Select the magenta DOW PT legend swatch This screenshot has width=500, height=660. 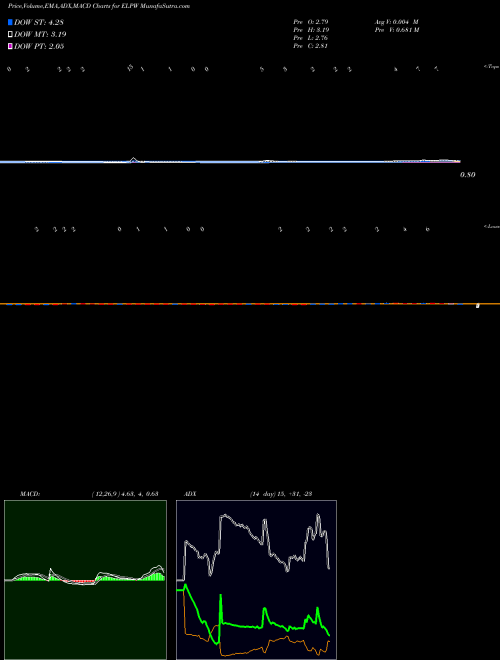tap(10, 46)
